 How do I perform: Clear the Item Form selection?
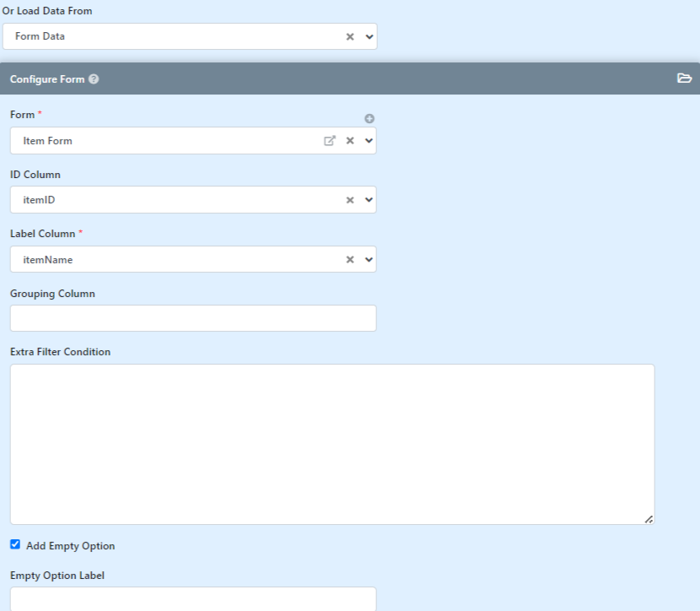pyautogui.click(x=350, y=141)
